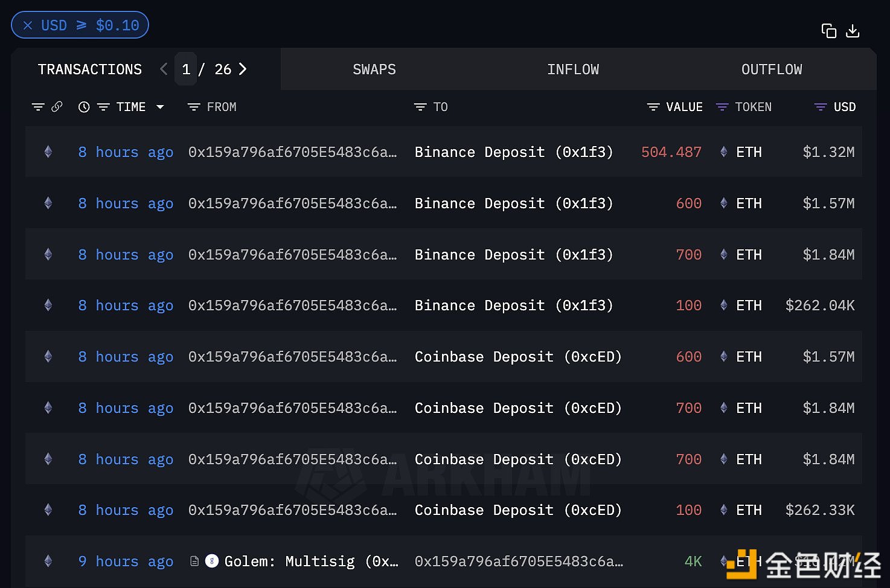Click ETH token icon in $262.04K row

click(x=723, y=305)
